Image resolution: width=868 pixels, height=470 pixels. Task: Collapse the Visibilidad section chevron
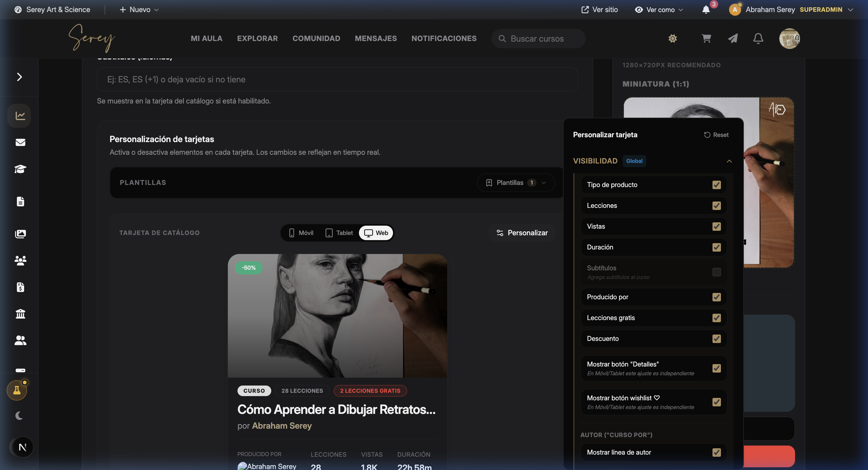729,161
